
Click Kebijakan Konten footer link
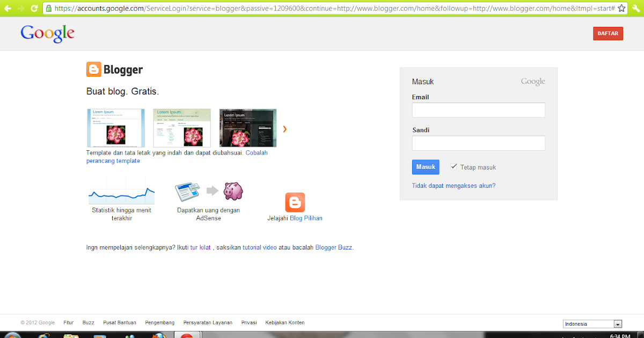tap(285, 322)
